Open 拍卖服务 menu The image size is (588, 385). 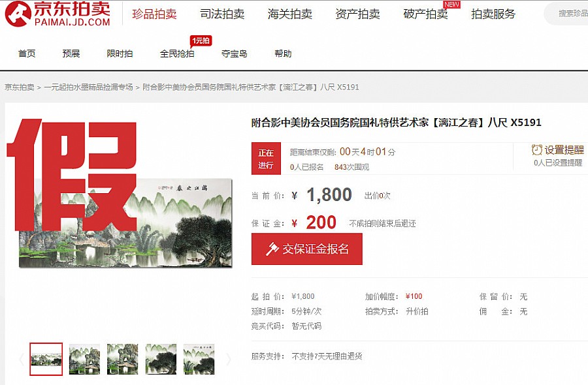pos(493,14)
